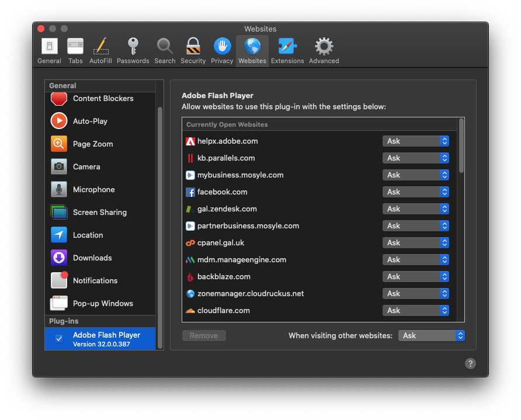Open the mybusiness.mosyle.com Ask dropdown
Image resolution: width=521 pixels, height=420 pixels.
[416, 175]
